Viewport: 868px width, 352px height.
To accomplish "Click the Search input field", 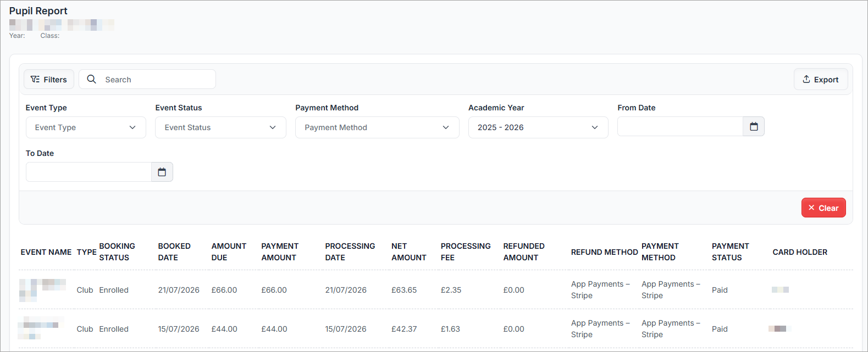I will (x=147, y=79).
